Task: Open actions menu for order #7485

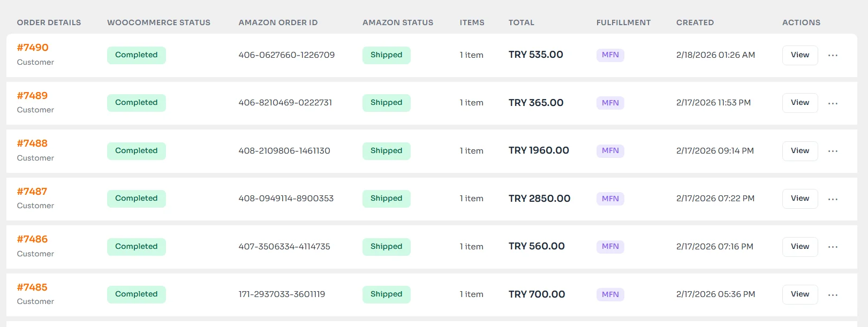Action: pyautogui.click(x=833, y=294)
